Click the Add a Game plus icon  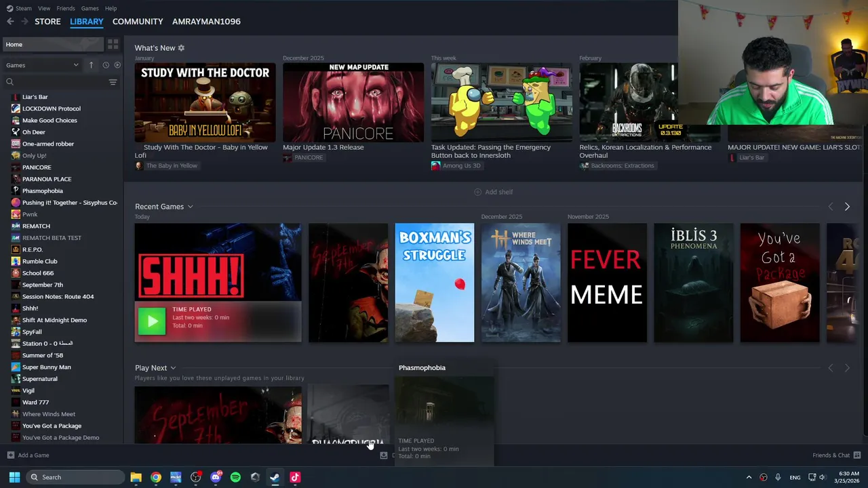click(10, 455)
